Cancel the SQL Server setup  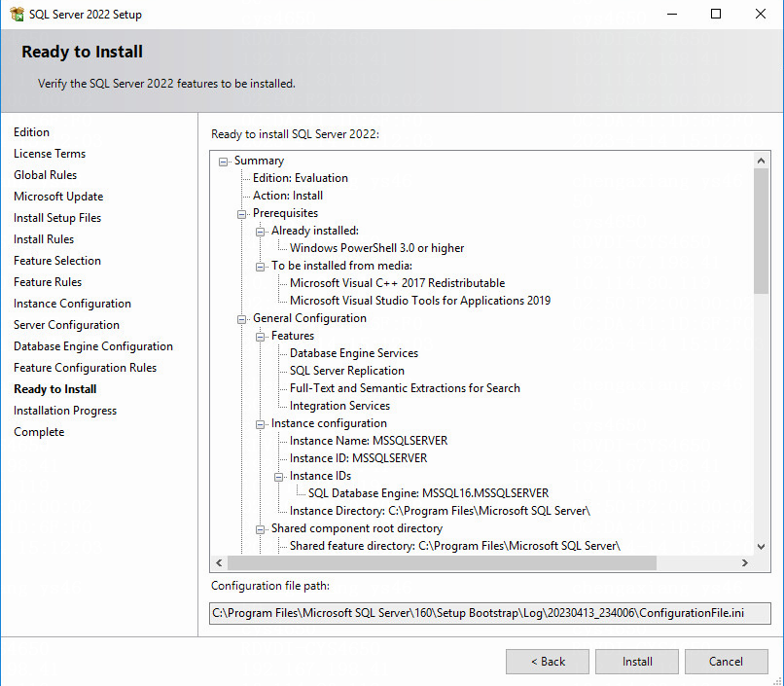(726, 662)
